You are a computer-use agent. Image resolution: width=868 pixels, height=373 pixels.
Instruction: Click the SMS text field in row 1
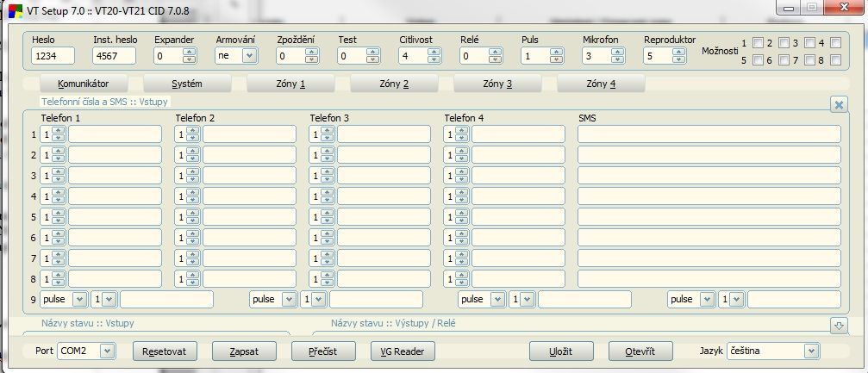tap(709, 134)
